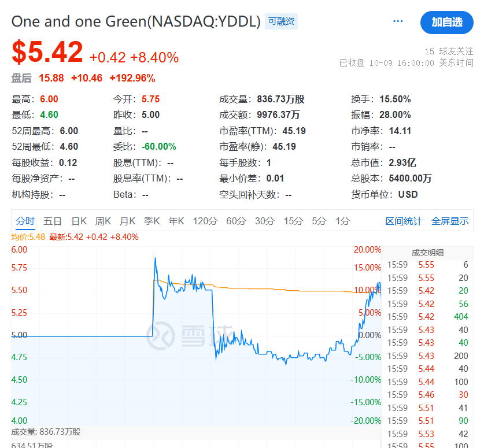
Task: Select the 月K monthly candlestick tab
Action: pyautogui.click(x=127, y=221)
